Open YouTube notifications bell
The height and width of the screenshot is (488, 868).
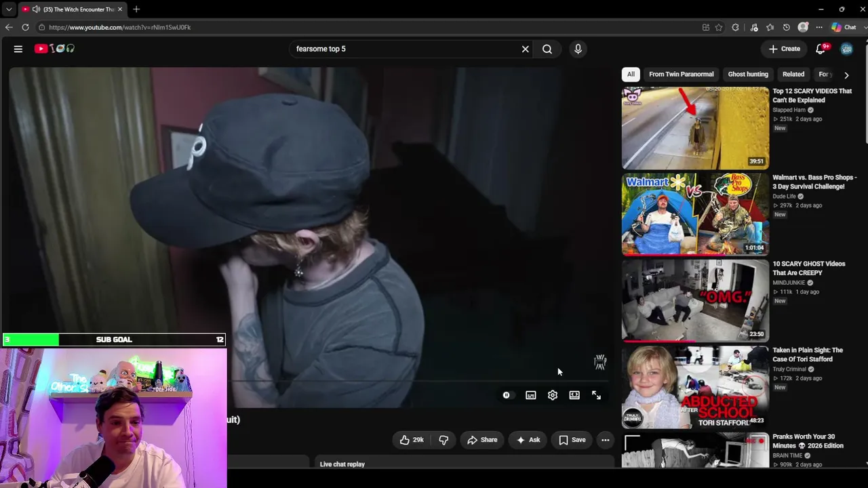[821, 49]
